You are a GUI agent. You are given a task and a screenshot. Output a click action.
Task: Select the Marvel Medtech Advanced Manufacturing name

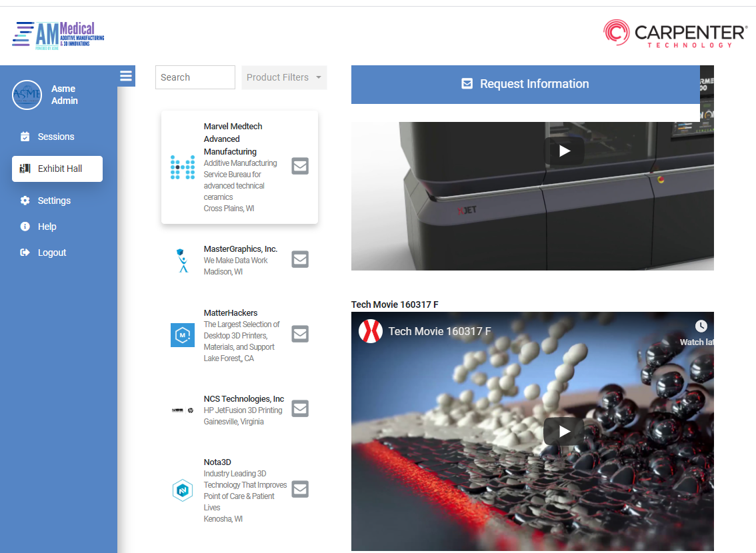(233, 139)
